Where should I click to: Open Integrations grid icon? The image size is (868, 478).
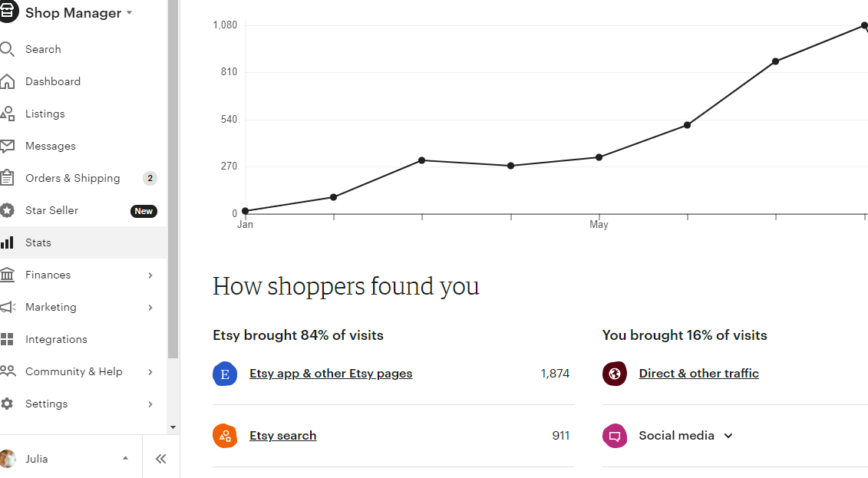[x=7, y=339]
